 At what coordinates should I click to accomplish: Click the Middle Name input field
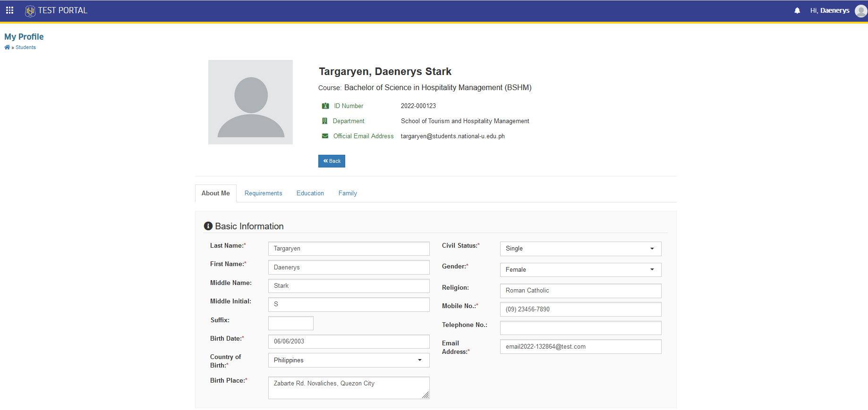coord(349,286)
